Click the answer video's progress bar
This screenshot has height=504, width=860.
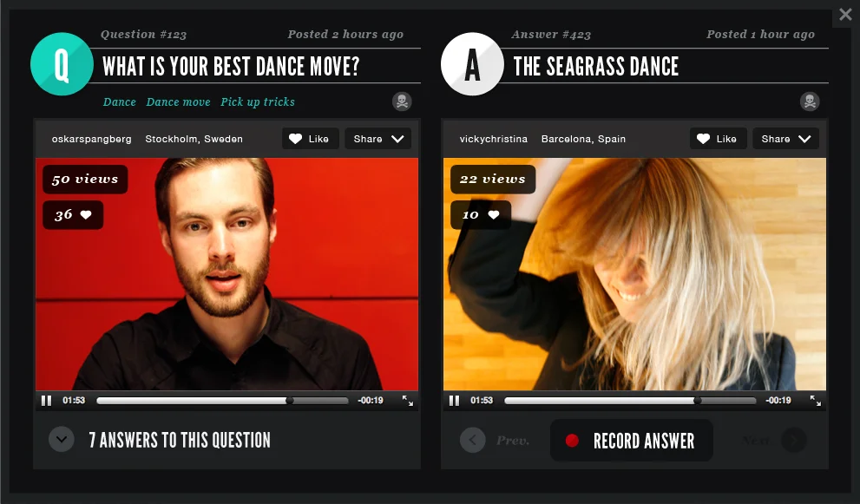click(x=630, y=401)
